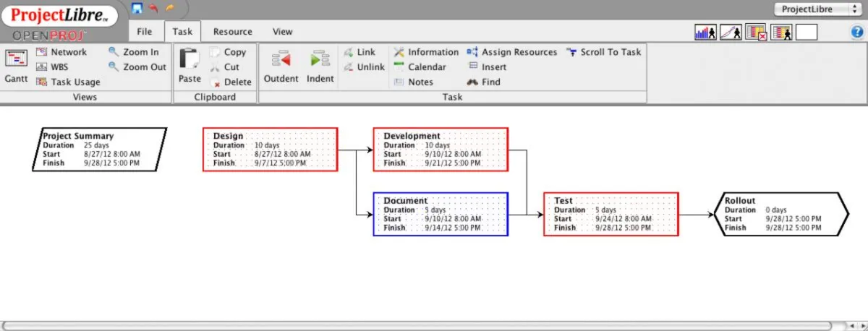Select the Document task node
This screenshot has height=331, width=868.
(441, 214)
